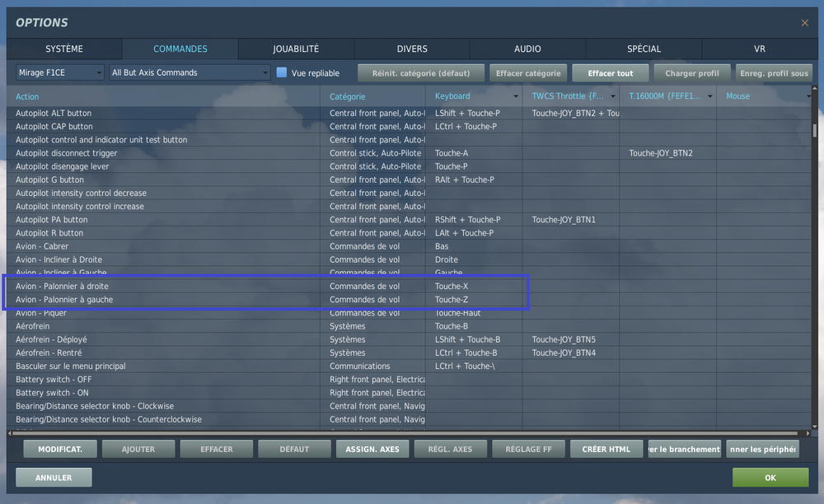Open the TWCS Throttle column dropdown arrow
Image resolution: width=824 pixels, height=504 pixels.
(x=613, y=96)
